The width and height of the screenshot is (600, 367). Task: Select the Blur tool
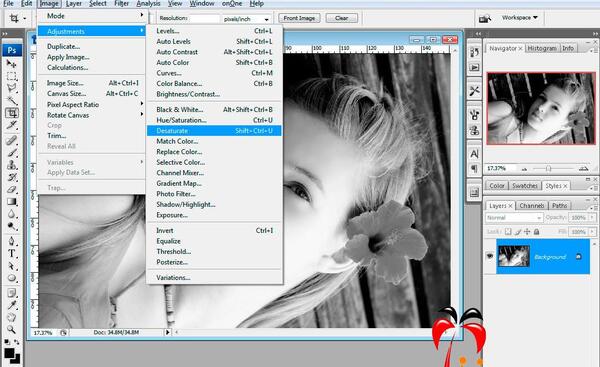(11, 214)
